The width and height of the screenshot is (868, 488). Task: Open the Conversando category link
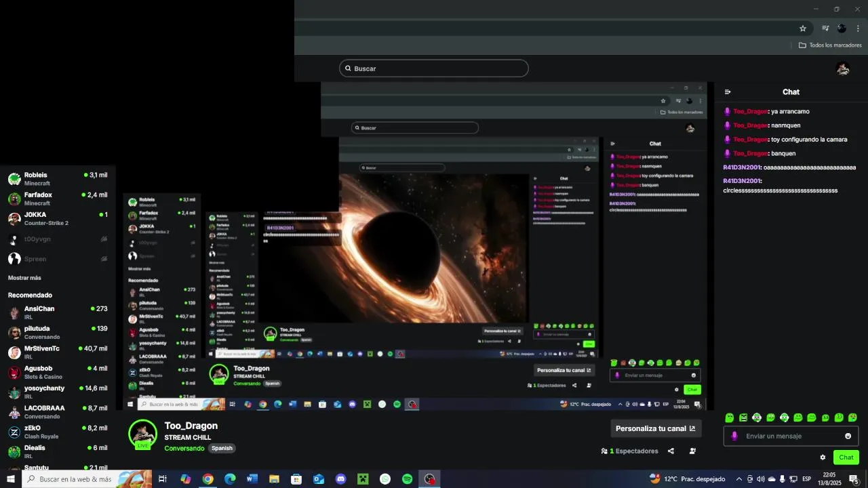point(184,448)
